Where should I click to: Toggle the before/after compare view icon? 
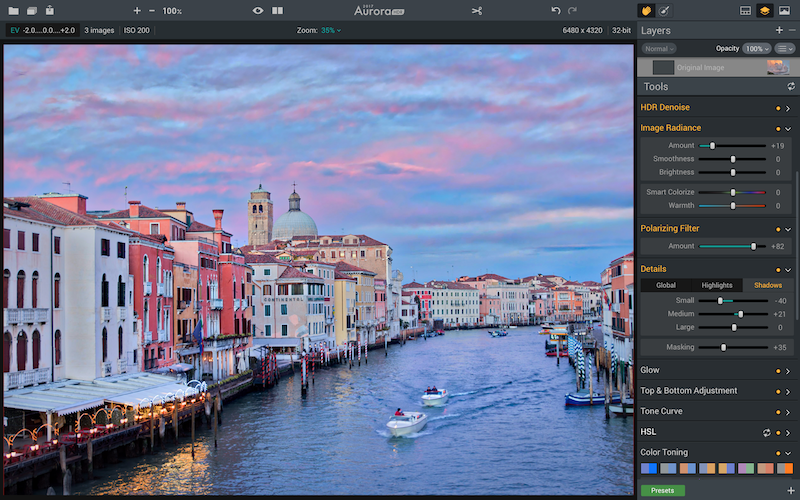click(x=278, y=11)
